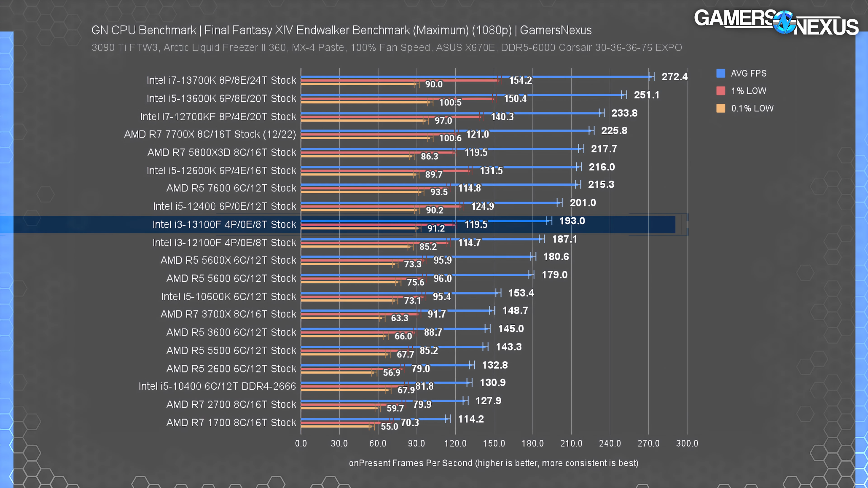Screen dimensions: 868x488
Task: Select the 'AMD R7 5800X3D 8C/16T Stock' label
Action: pyautogui.click(x=222, y=152)
